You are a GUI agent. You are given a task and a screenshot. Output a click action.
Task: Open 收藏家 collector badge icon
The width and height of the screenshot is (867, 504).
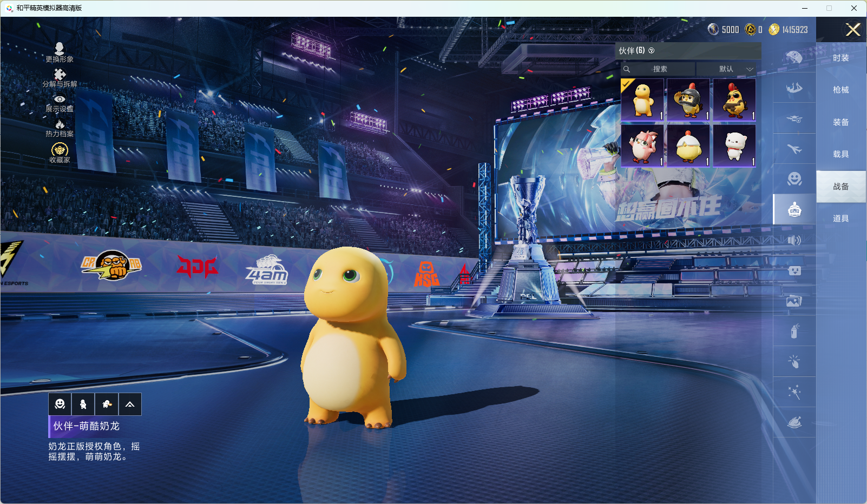(60, 153)
